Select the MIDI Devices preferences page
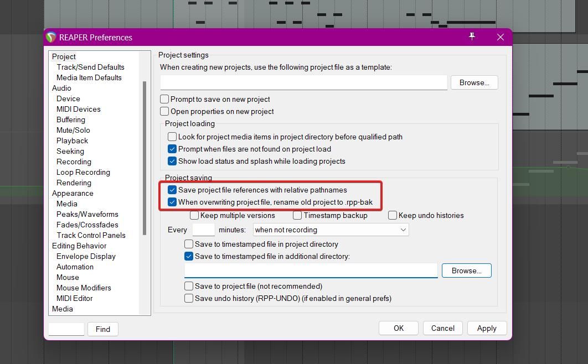 pyautogui.click(x=78, y=109)
